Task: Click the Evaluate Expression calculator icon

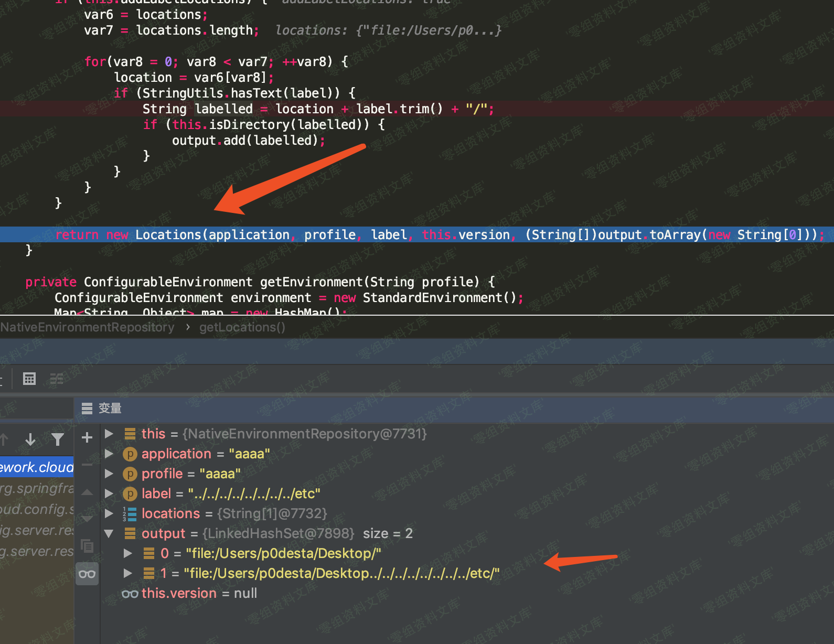Action: 29,379
